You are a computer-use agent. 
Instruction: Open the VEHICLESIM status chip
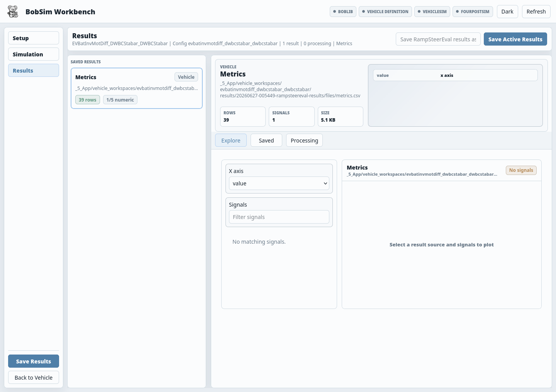[432, 12]
